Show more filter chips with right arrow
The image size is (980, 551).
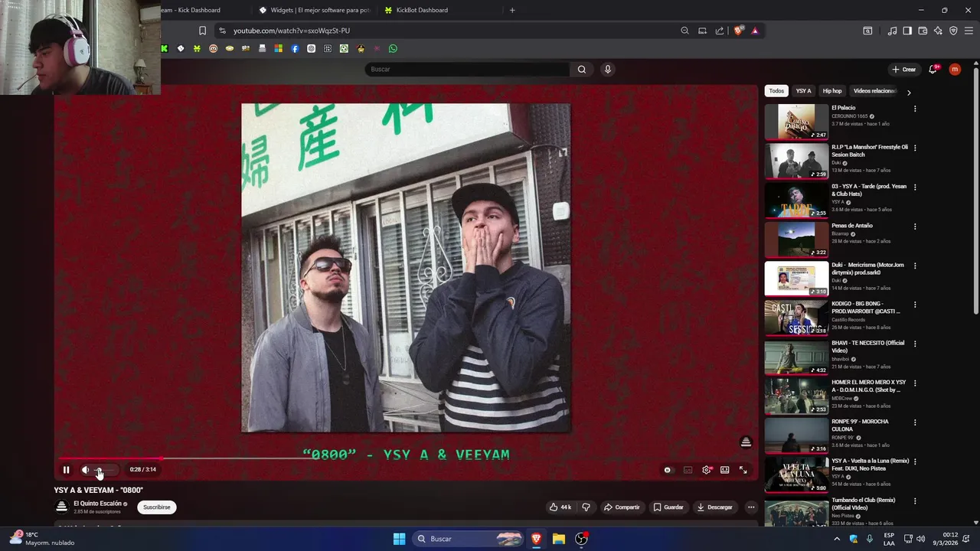coord(909,93)
